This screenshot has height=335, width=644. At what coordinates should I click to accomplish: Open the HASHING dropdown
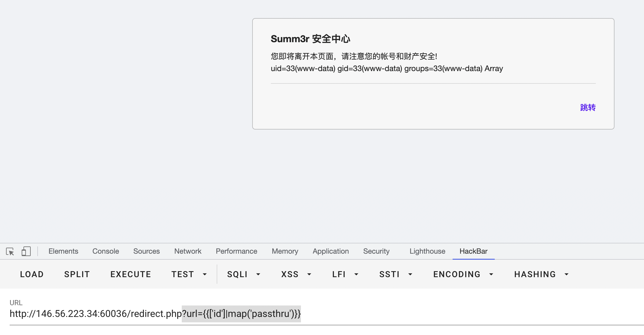pos(540,274)
